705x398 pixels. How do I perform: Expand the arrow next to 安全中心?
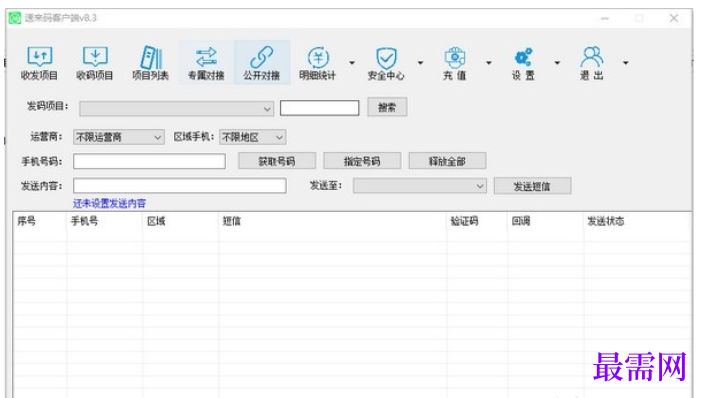[x=420, y=63]
